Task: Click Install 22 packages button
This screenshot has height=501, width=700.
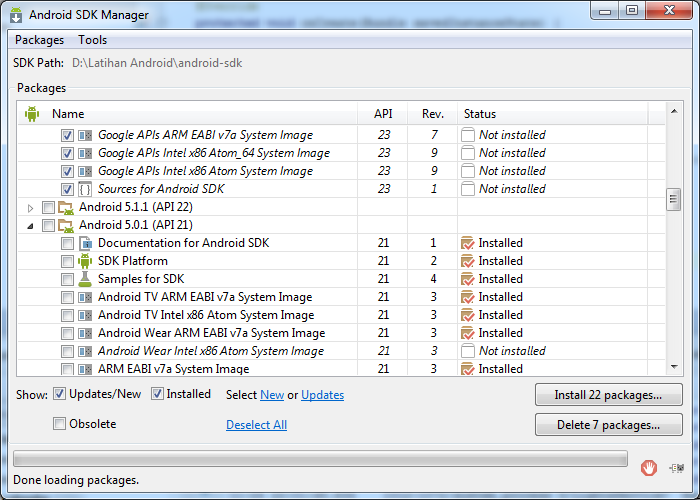Action: pos(609,395)
